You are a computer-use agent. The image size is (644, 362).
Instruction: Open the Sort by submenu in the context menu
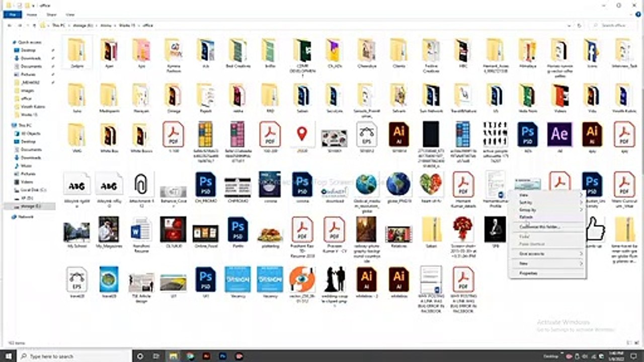pos(547,202)
